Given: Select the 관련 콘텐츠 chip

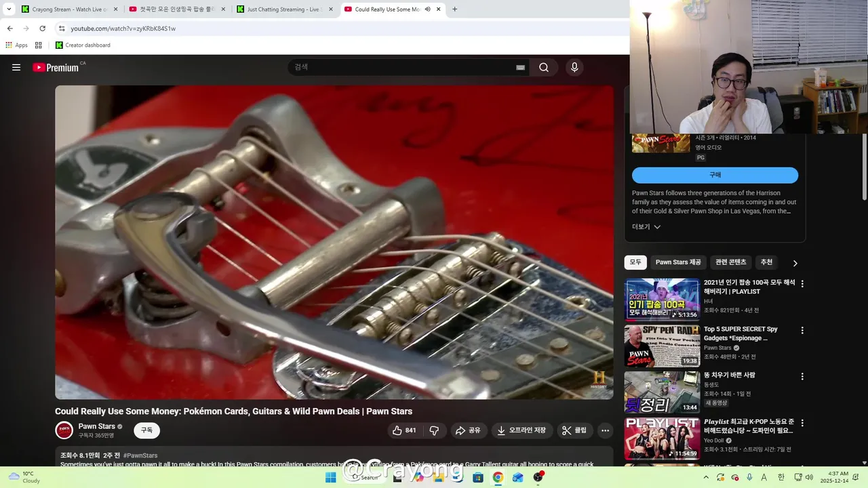Looking at the screenshot, I should [x=731, y=262].
